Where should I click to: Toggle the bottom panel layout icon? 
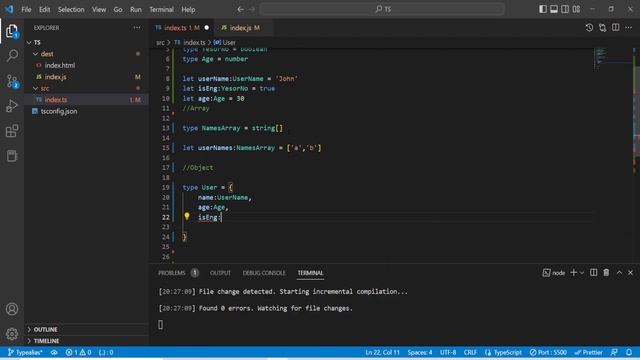point(553,9)
